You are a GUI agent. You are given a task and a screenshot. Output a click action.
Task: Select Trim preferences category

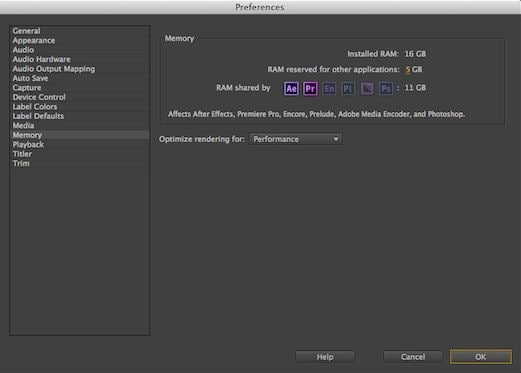[x=79, y=163]
